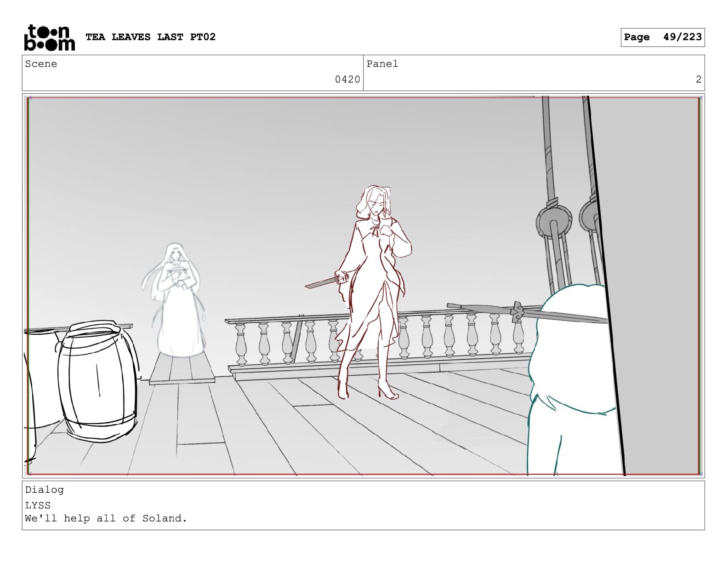Click the Toon Boom logo

point(49,37)
